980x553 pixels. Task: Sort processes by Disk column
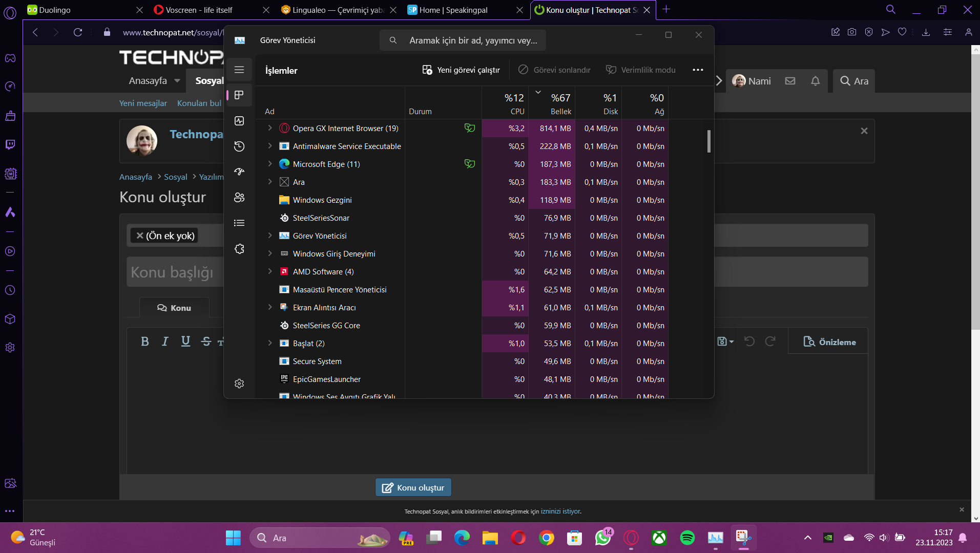point(598,103)
